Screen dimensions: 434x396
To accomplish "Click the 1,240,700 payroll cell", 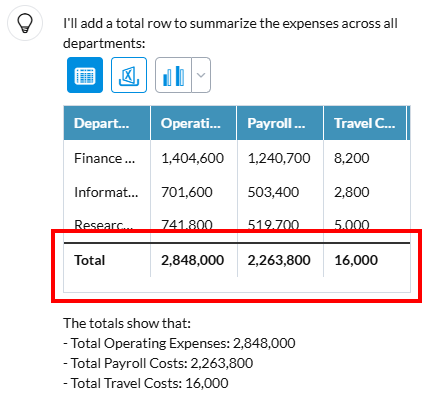I will click(280, 158).
